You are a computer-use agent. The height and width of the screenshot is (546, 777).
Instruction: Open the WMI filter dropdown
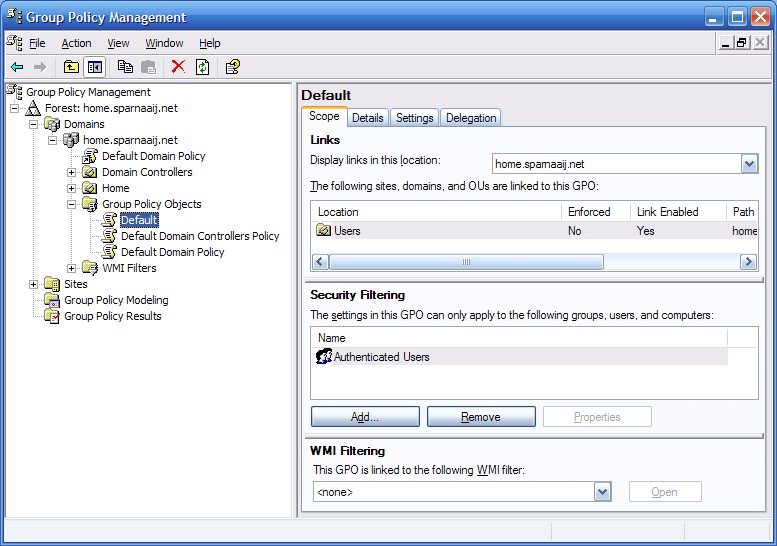click(602, 492)
